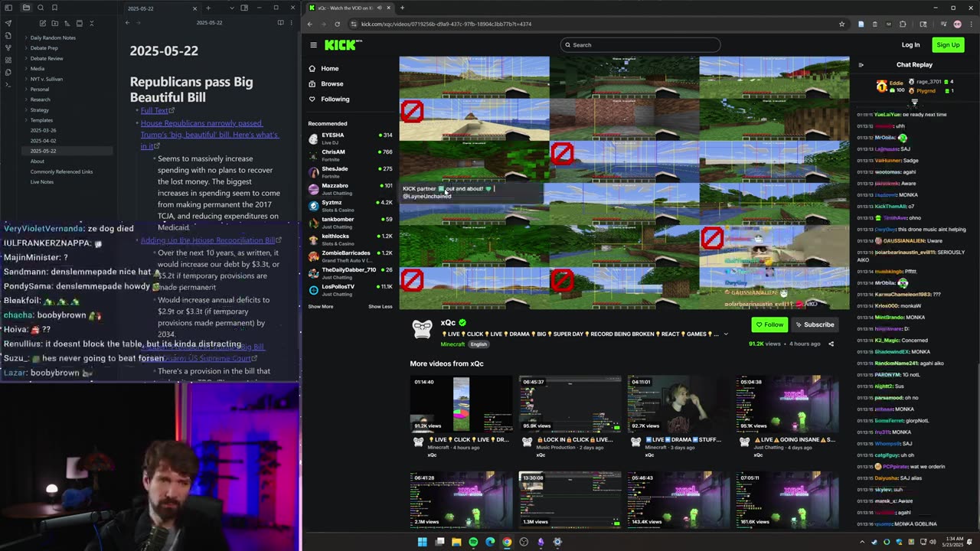Open Adding Up the House Reconciliation Bill link
This screenshot has height=551, width=980.
211,240
